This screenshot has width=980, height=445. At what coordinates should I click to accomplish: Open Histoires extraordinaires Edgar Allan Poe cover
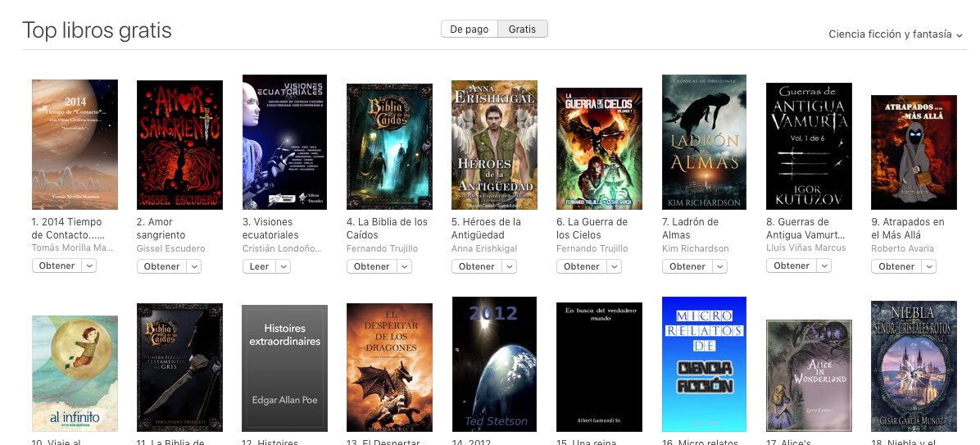285,368
